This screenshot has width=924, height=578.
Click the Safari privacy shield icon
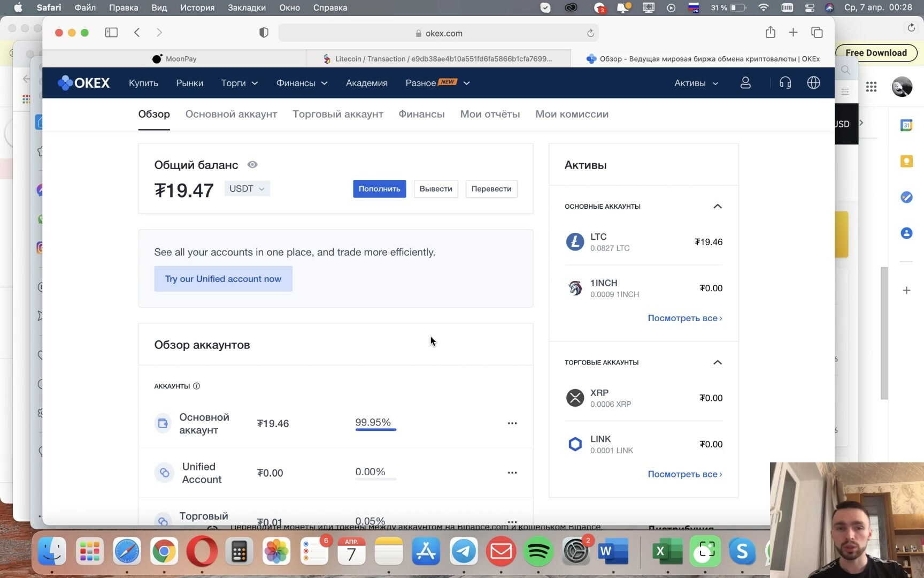click(264, 33)
